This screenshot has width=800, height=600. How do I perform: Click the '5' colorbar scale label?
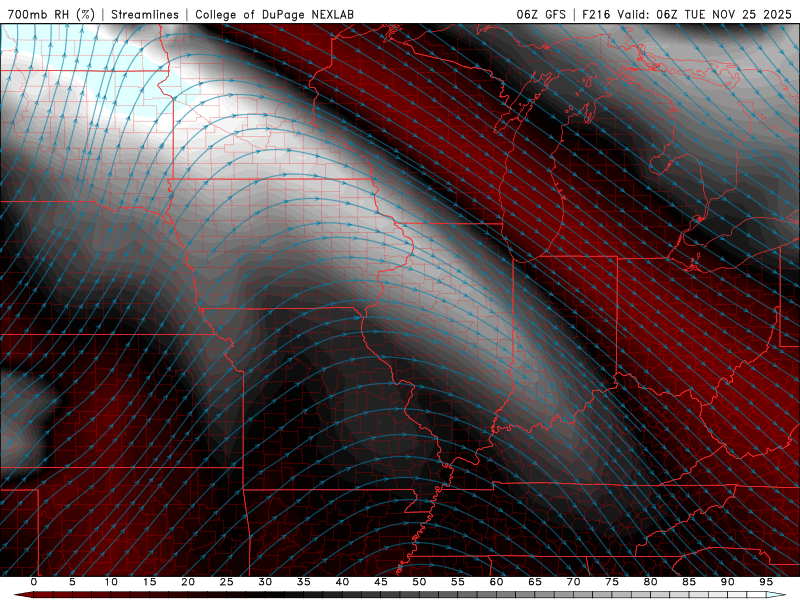click(x=72, y=582)
